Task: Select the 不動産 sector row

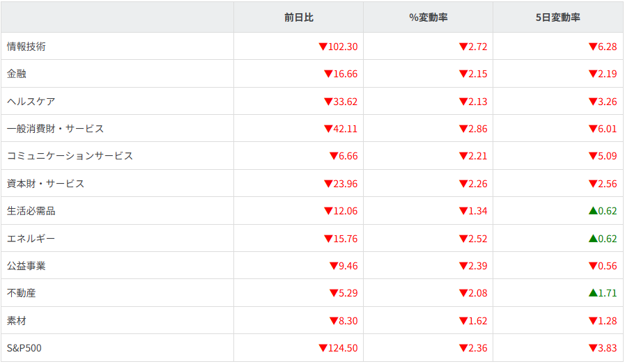Action: coord(22,293)
